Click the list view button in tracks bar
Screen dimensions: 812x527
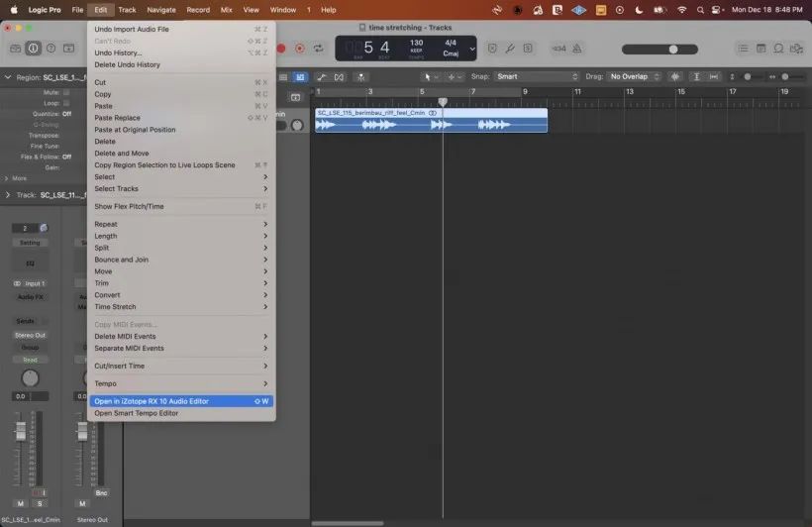coord(283,77)
